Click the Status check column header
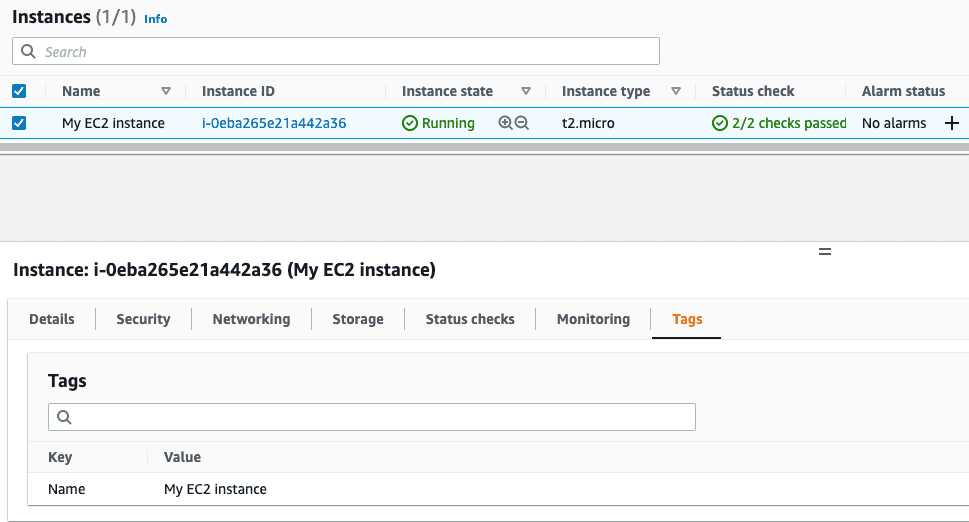 (753, 91)
